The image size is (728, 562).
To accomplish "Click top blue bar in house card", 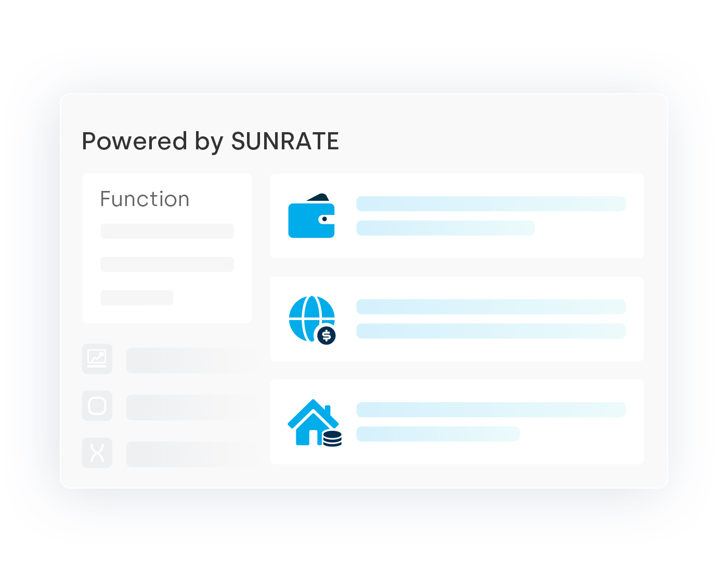I will (490, 410).
